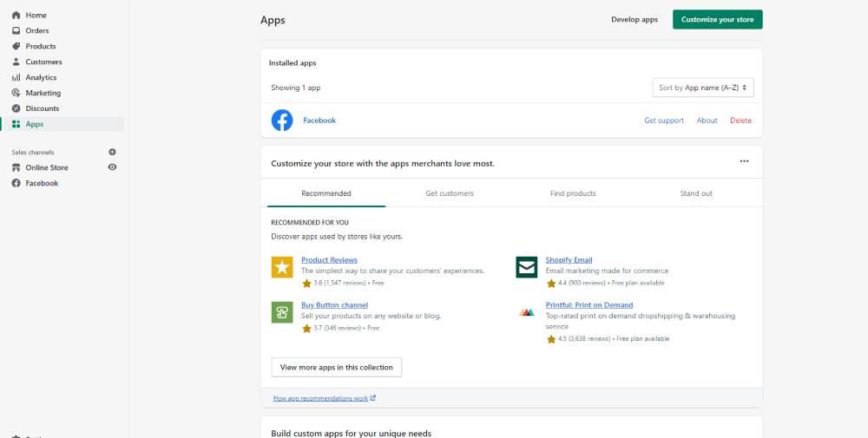
Task: Open the three-dot menu on recommendations card
Action: 744,161
